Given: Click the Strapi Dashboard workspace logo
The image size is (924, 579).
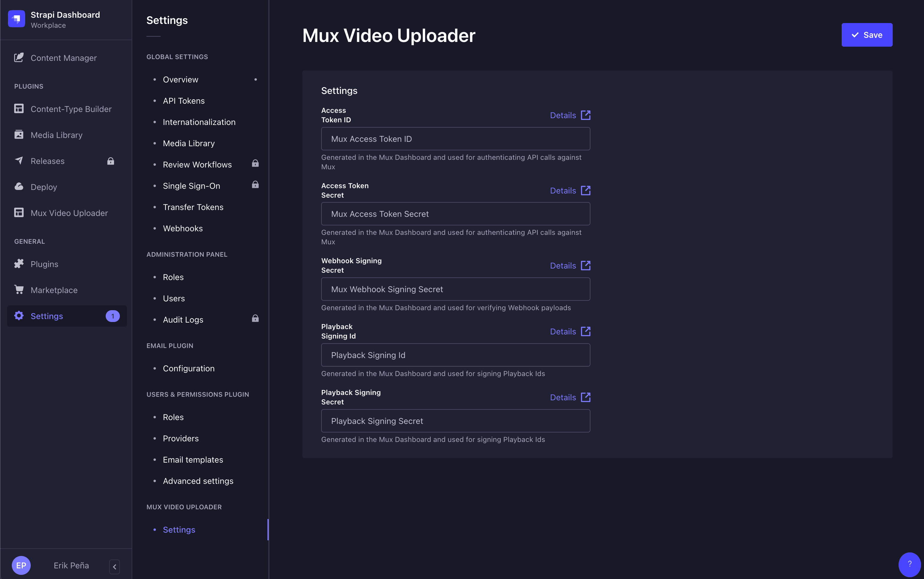Looking at the screenshot, I should [x=17, y=19].
